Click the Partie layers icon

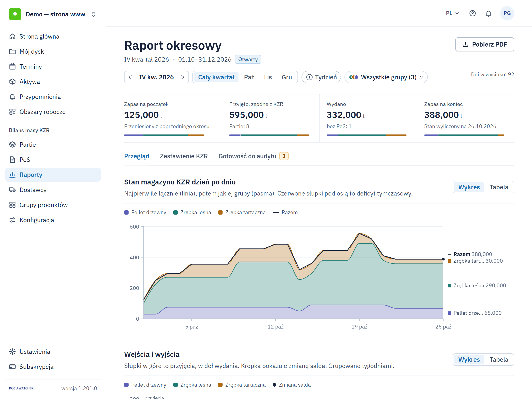[12, 145]
